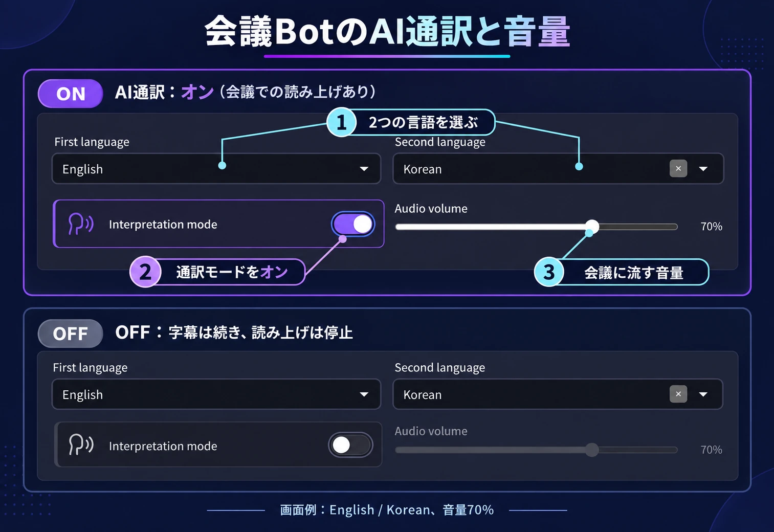
Task: Click the "First language" label in ON panel
Action: [x=92, y=142]
